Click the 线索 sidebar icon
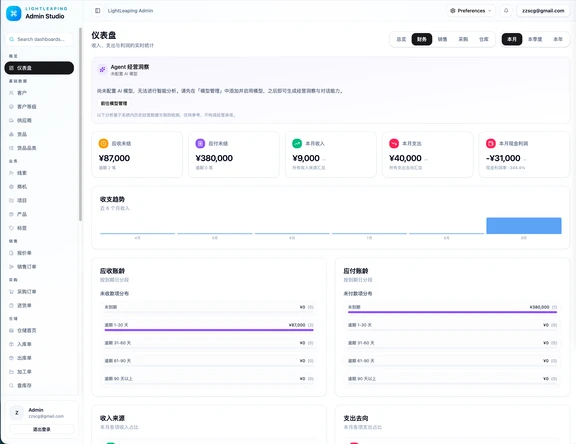Screen dimensions: 576x444 (11, 173)
